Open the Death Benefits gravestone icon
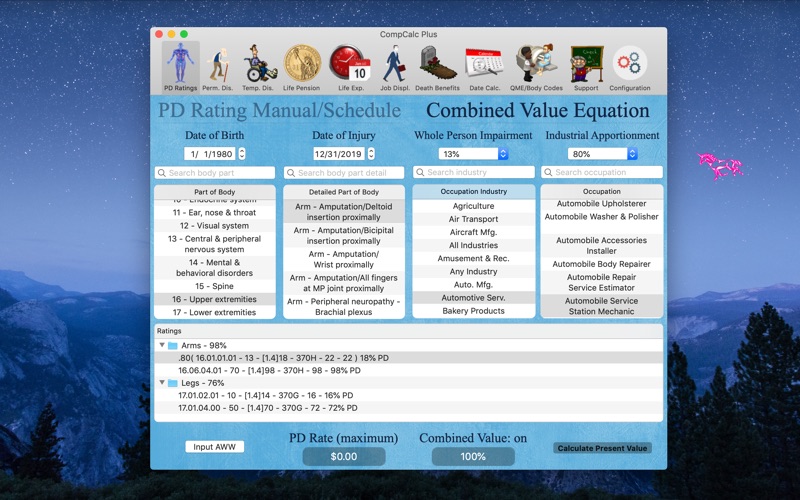800x500 pixels. [437, 67]
